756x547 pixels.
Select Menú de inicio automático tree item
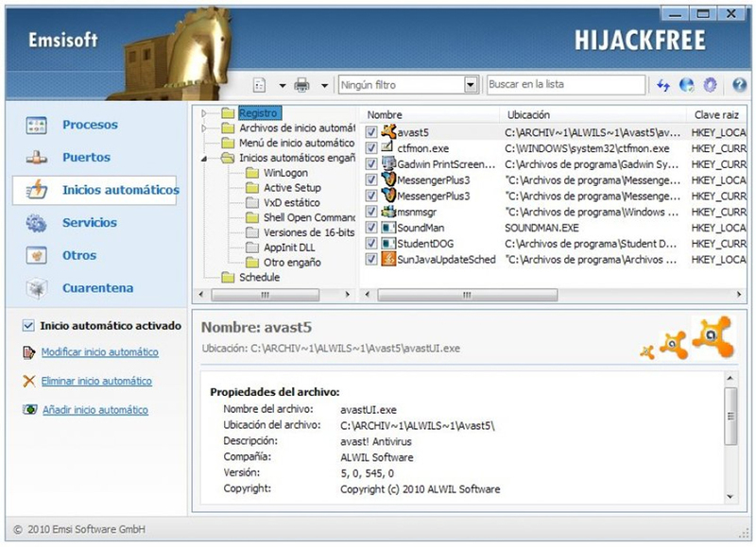pyautogui.click(x=297, y=144)
